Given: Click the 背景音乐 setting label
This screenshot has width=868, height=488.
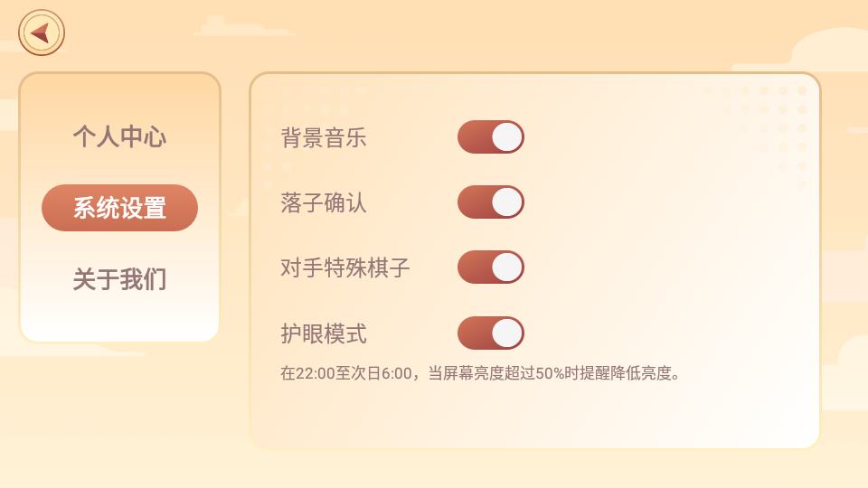Looking at the screenshot, I should (324, 138).
